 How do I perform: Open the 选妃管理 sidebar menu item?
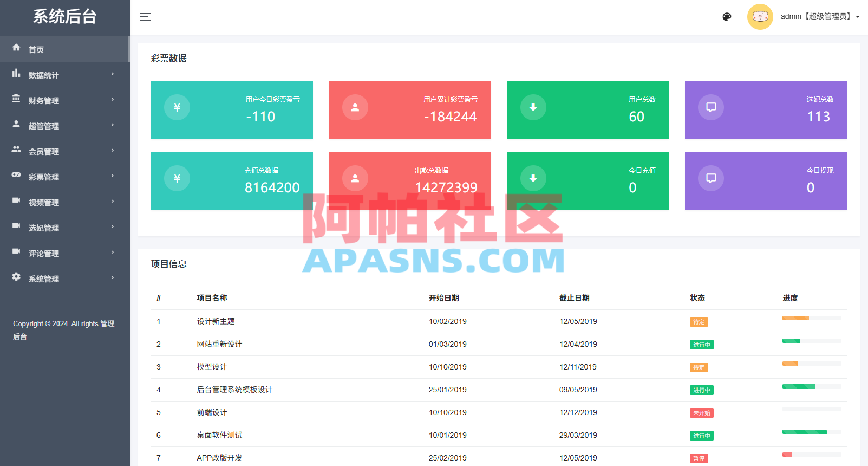[64, 228]
